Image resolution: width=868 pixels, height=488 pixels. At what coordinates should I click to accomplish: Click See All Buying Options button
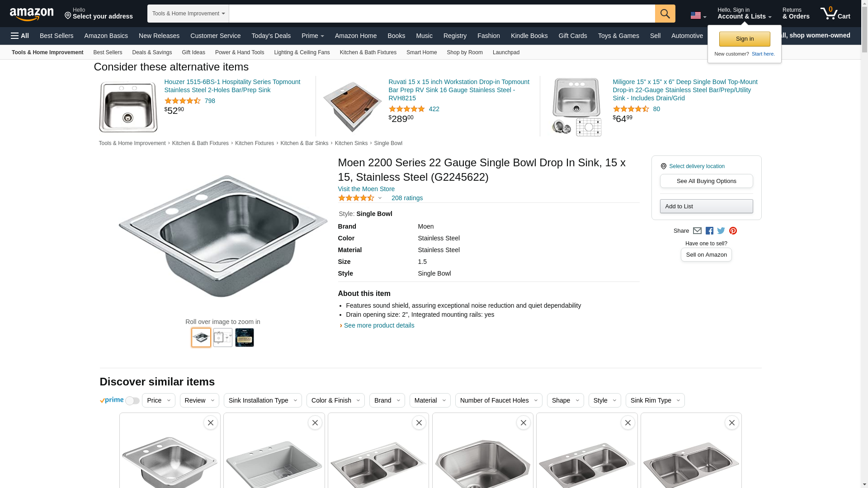(x=706, y=181)
